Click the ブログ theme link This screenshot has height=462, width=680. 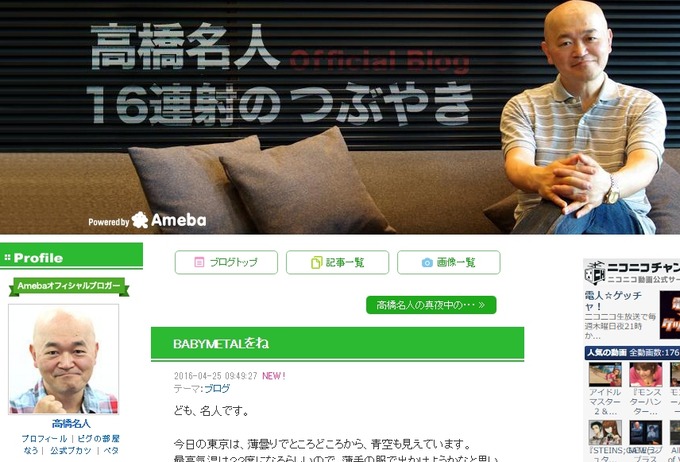point(217,388)
